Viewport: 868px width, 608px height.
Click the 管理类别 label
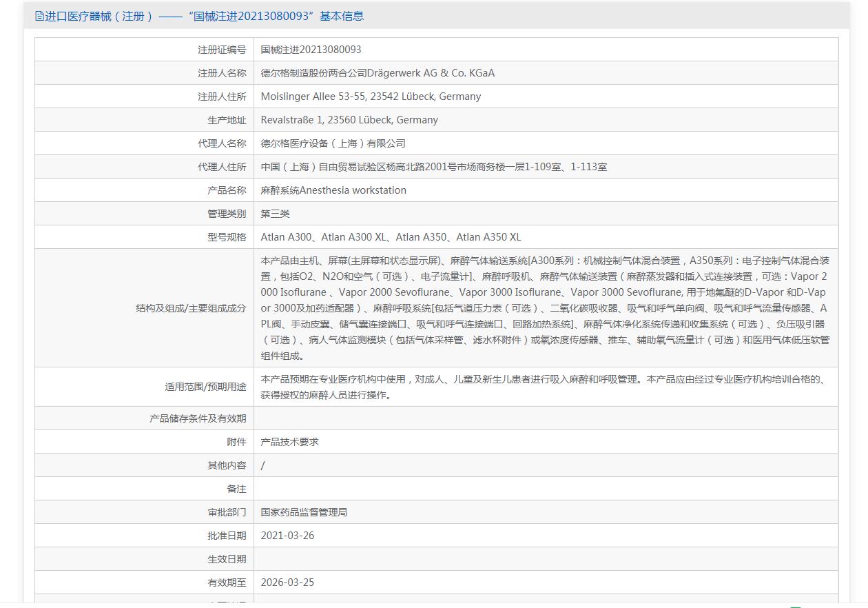click(227, 214)
